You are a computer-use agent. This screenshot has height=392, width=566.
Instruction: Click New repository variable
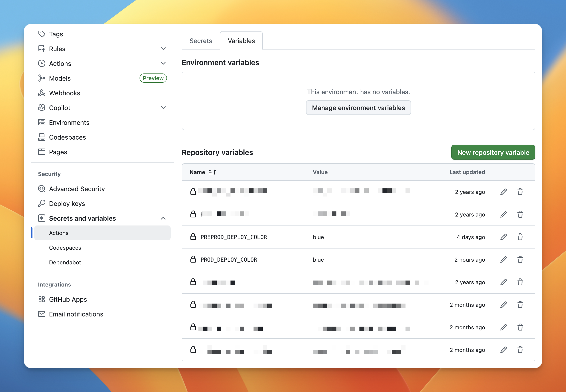[x=493, y=152]
